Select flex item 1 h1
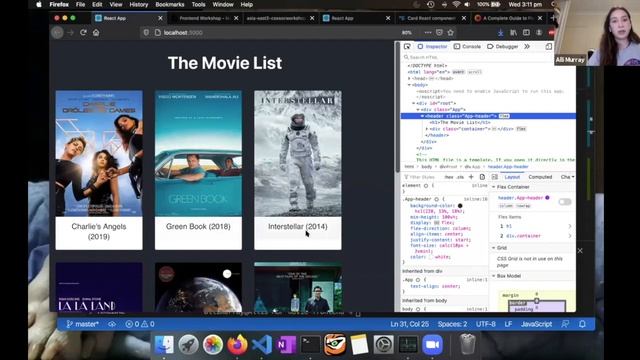Viewport: 640px width, 360px height. 533,226
